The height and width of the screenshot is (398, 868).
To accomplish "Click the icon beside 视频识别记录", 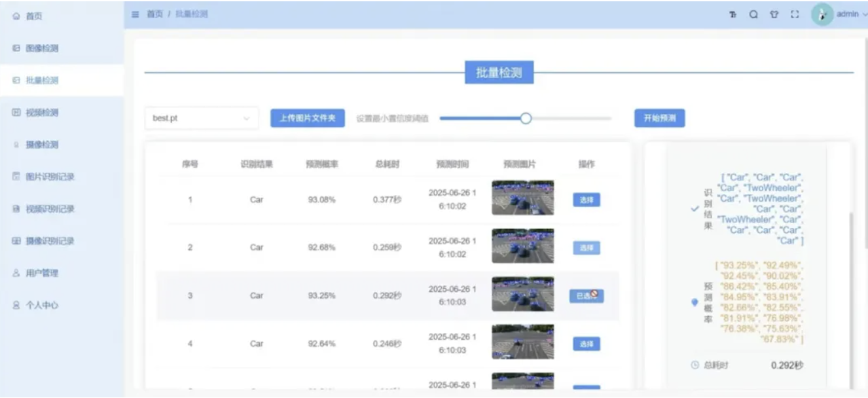I will click(16, 209).
